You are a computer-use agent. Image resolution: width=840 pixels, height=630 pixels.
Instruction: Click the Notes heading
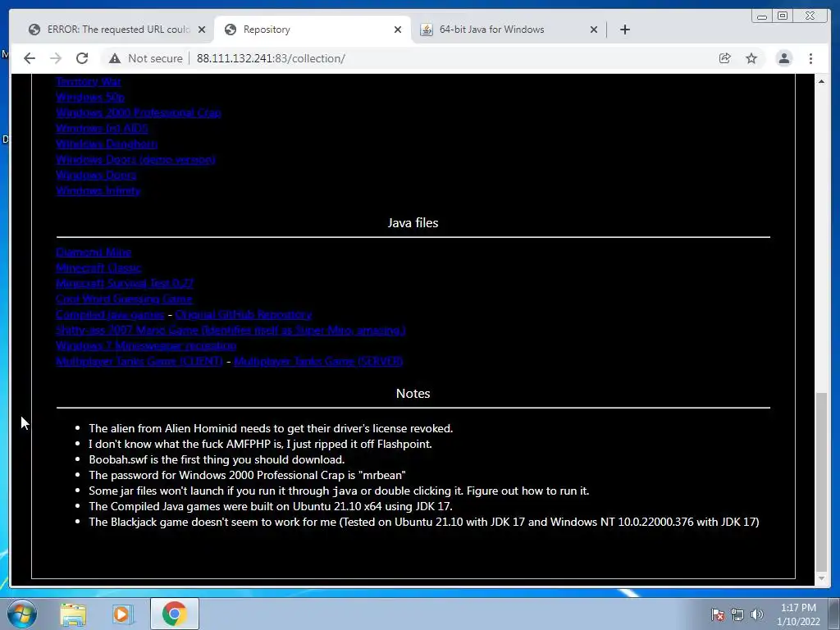[x=413, y=393]
